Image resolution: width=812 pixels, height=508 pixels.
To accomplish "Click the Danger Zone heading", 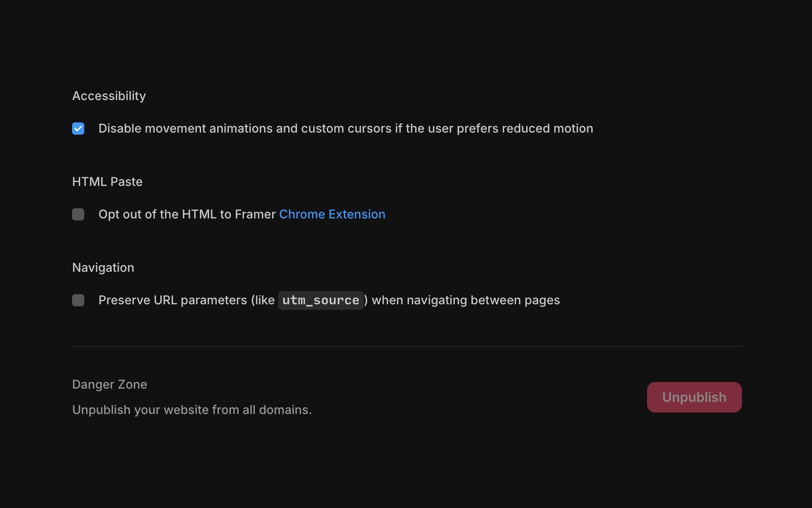I will pos(110,385).
